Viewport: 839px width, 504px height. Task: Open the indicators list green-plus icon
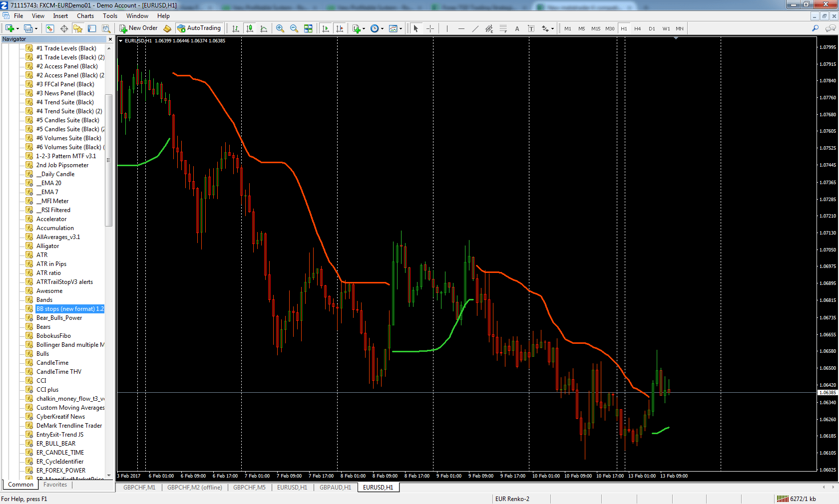(356, 28)
